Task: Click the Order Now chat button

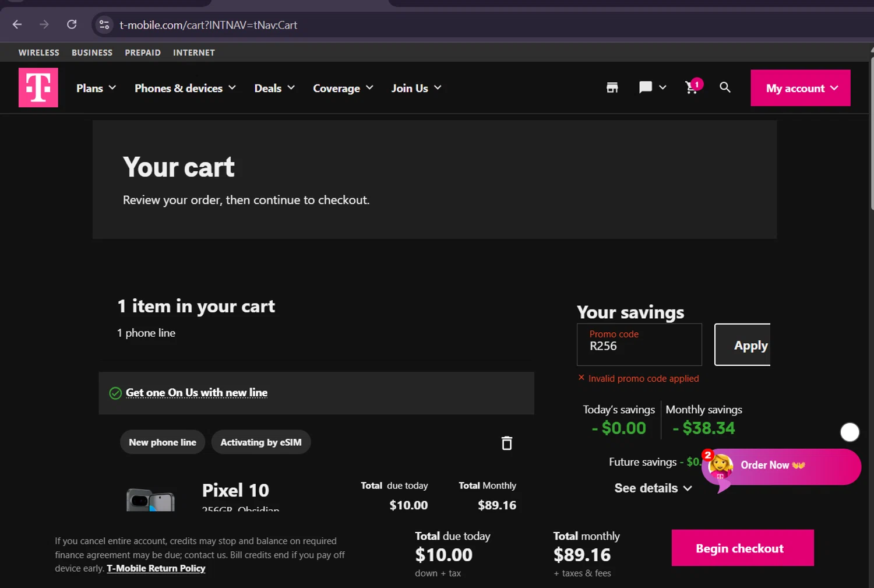Action: tap(782, 466)
